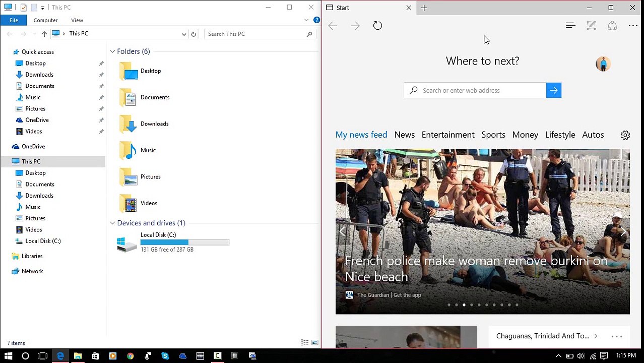Open address bar history dropdown
The height and width of the screenshot is (363, 644).
tap(184, 34)
